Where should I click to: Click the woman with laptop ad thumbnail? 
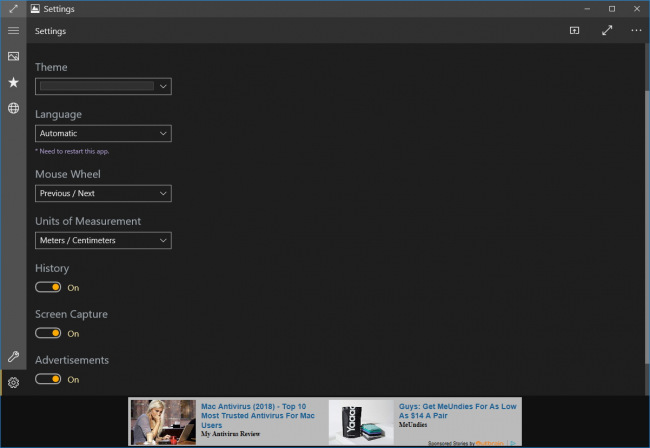click(x=163, y=422)
